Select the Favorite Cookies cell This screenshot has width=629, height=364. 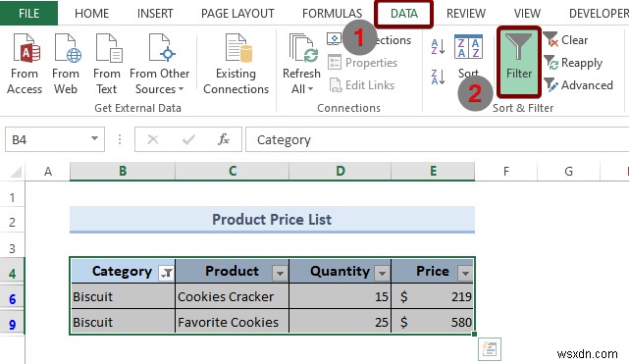click(232, 322)
